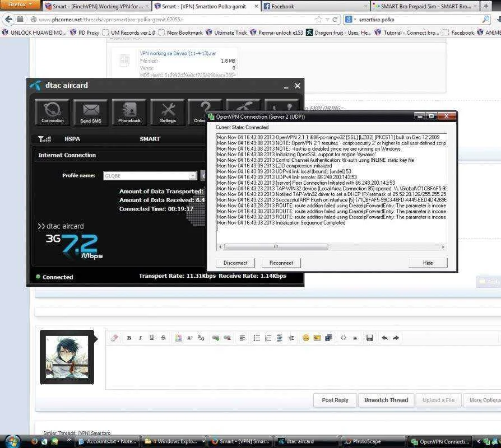Click the Firefox search box with smartbro polka
This screenshot has height=448, width=501.
(x=419, y=20)
